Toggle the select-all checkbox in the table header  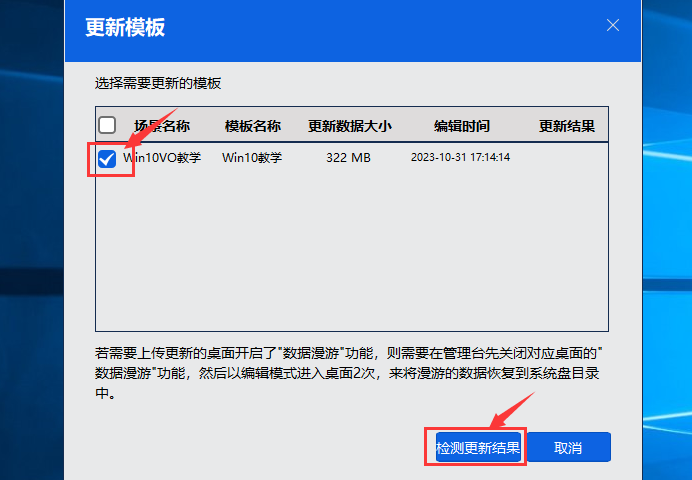107,126
